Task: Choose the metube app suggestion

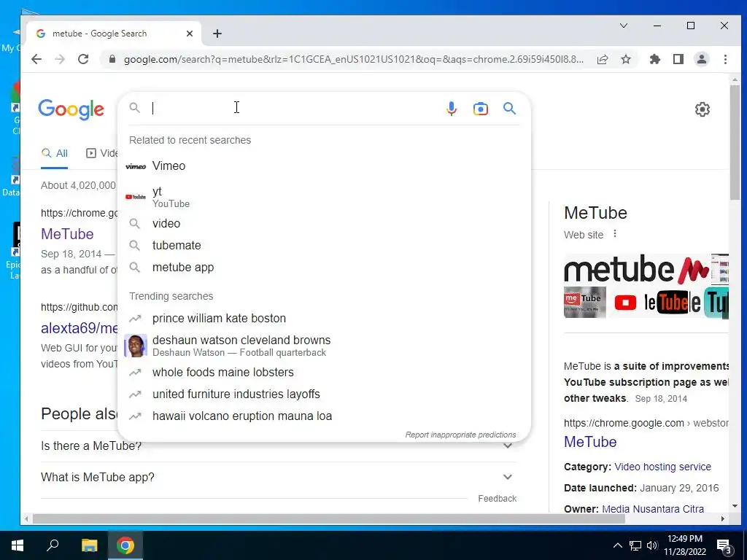Action: pos(324,267)
